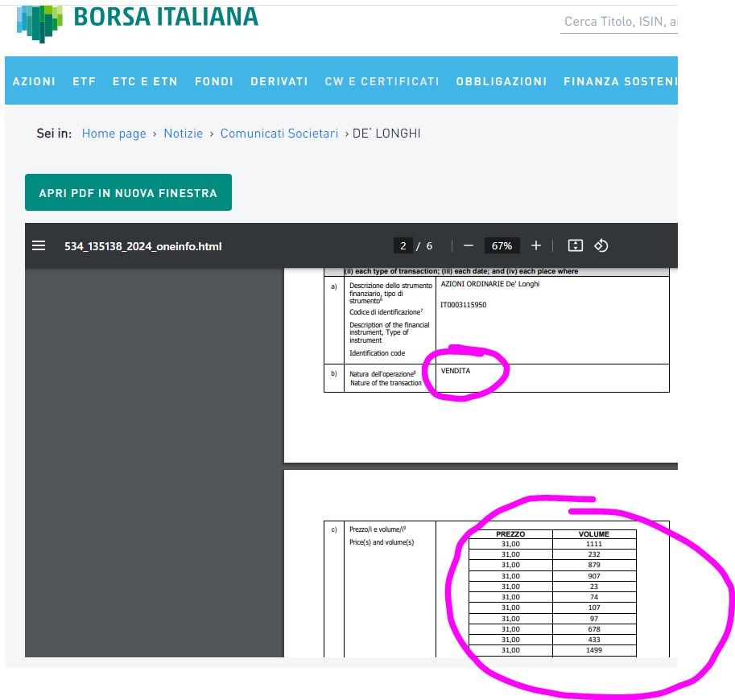
Task: Go to Home page breadcrumb link
Action: click(x=114, y=134)
